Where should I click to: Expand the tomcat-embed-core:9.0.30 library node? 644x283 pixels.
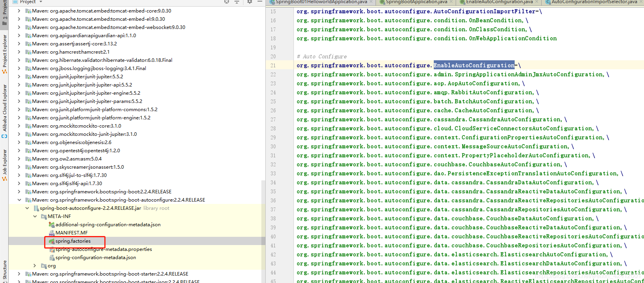[19, 11]
